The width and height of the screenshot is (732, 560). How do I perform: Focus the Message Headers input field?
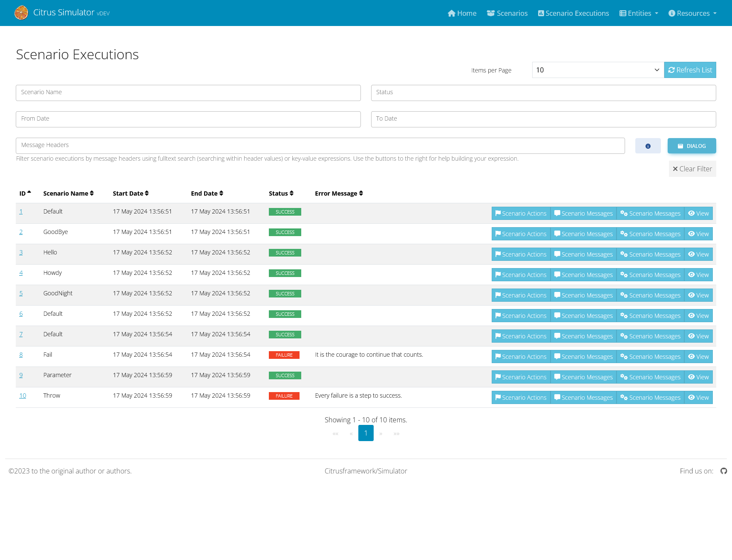click(x=320, y=145)
